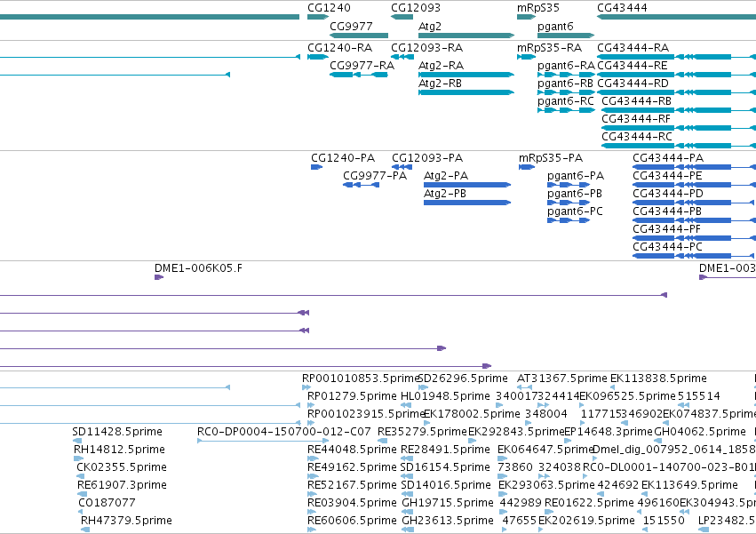Click protein CG43444-PD label
Viewport: 756px width, 534px height.
(668, 194)
